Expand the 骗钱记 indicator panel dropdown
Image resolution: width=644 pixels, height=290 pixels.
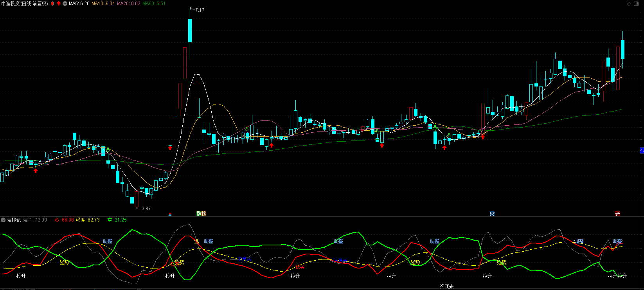[x=3, y=220]
